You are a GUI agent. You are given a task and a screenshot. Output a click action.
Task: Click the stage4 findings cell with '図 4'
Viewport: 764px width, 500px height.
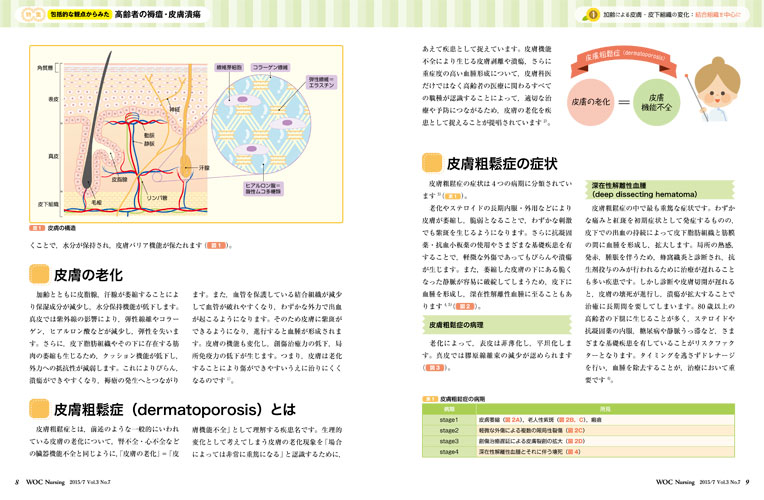[x=605, y=452]
